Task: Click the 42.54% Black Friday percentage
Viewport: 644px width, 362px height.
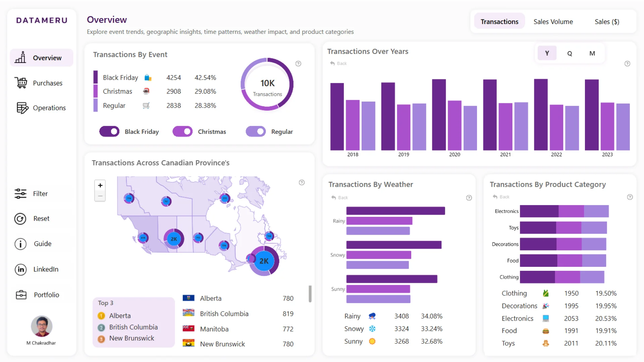Action: 205,78
